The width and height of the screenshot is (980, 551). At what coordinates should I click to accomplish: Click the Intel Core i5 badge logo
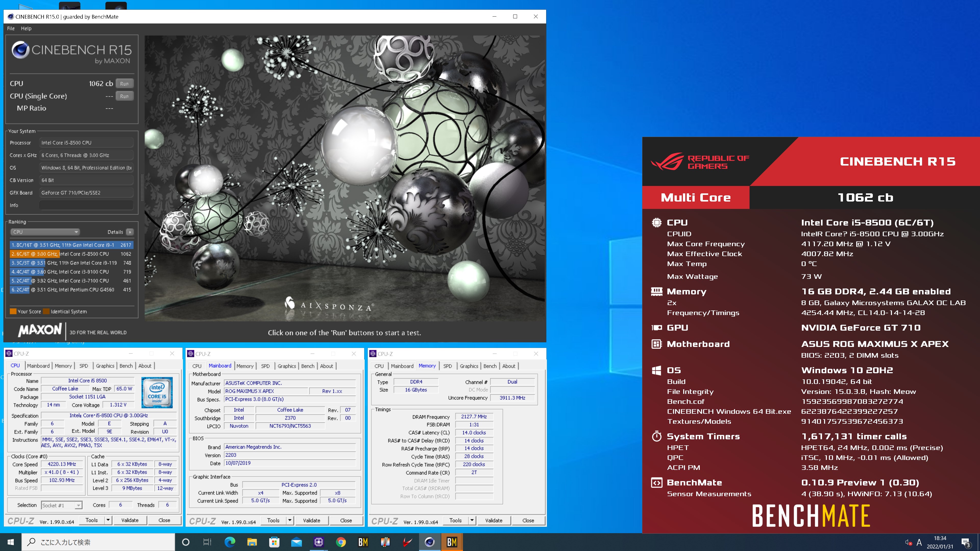157,393
